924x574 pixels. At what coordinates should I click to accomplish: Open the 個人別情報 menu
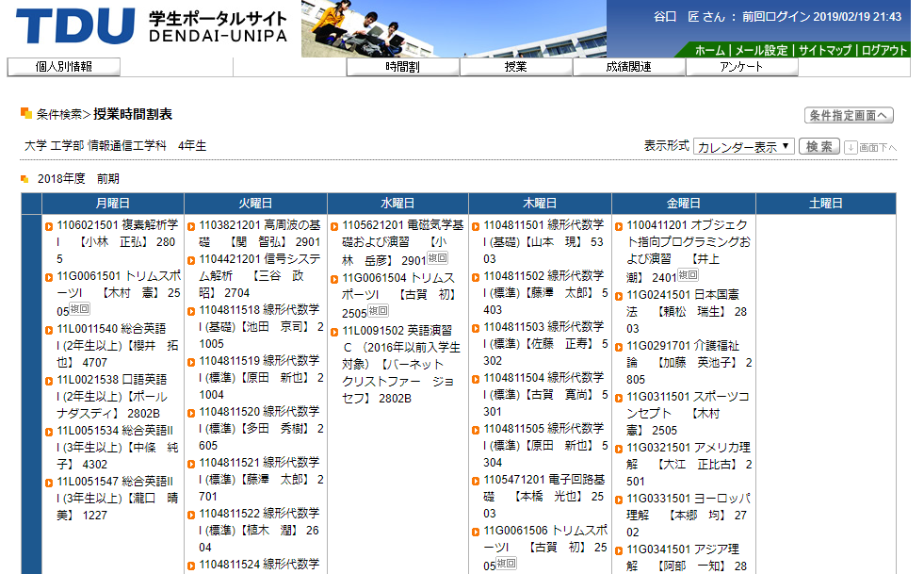(x=64, y=67)
